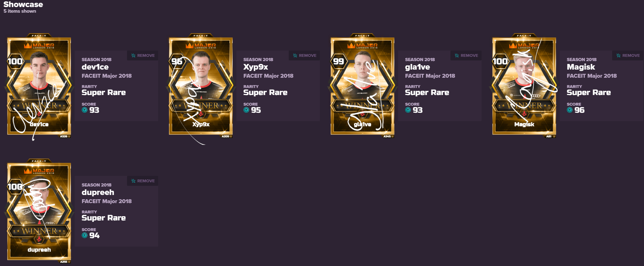
Task: Open the signed dev1ce card thumbnail
Action: point(39,86)
